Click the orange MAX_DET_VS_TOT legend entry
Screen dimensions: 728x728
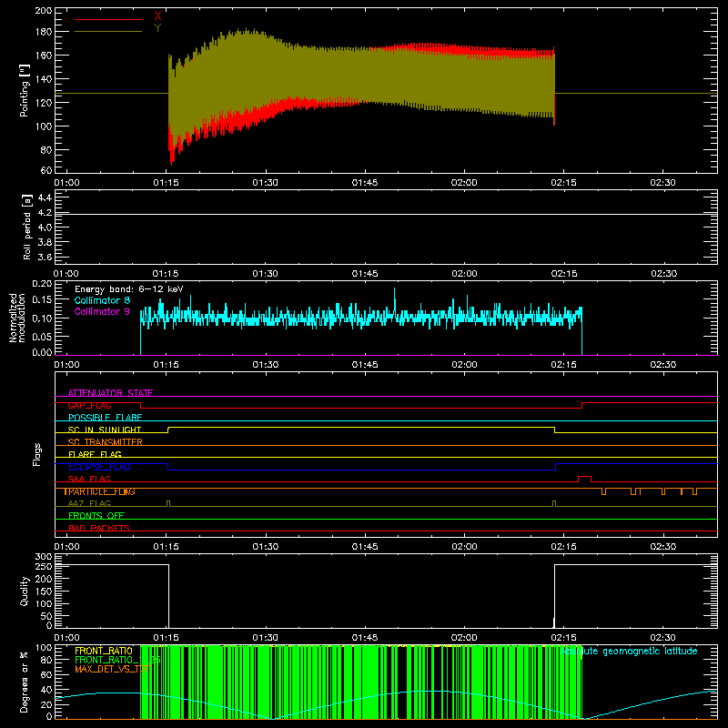click(x=112, y=669)
